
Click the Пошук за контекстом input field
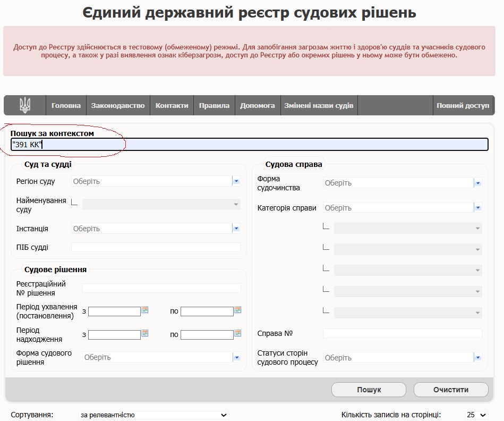(250, 145)
